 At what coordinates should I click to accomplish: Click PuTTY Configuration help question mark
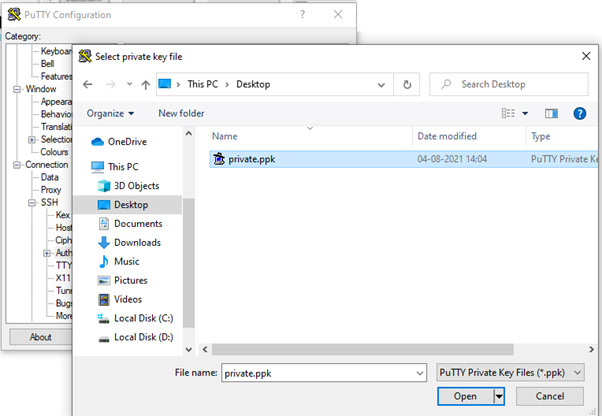[303, 15]
